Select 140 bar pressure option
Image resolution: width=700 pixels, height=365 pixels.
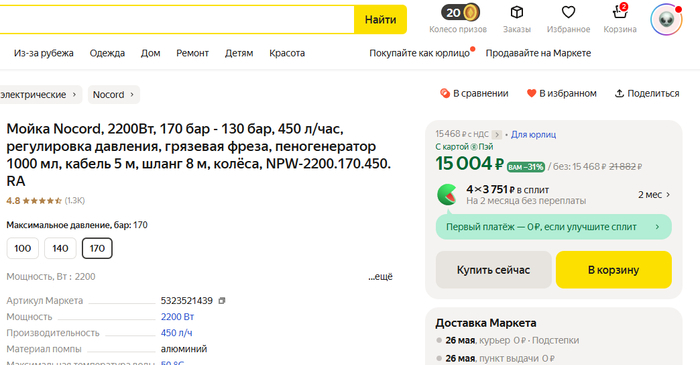click(x=60, y=248)
